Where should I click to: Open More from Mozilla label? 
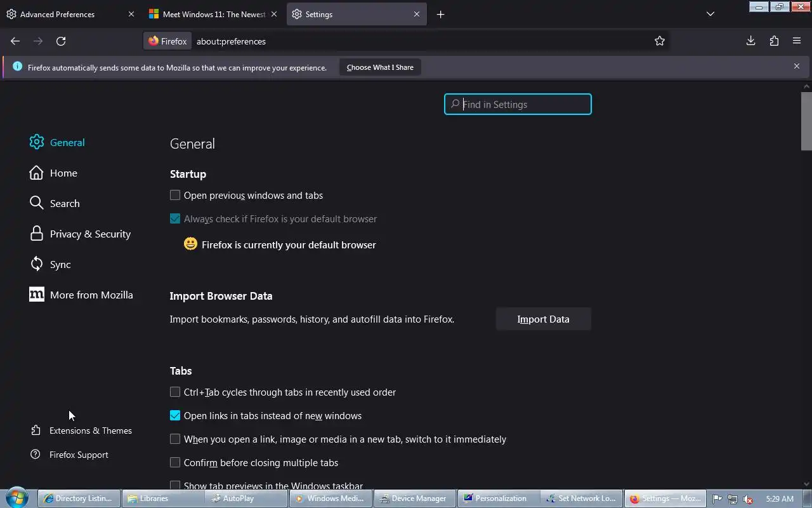[91, 295]
